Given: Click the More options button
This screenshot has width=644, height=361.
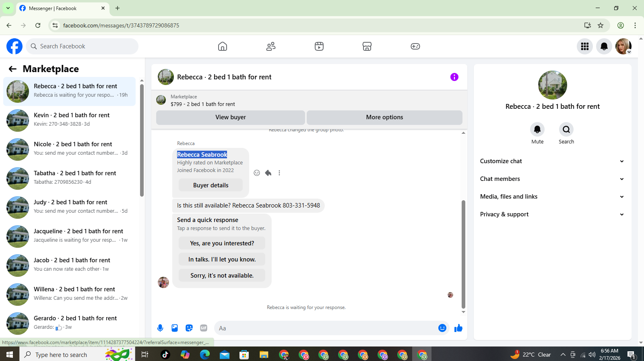Looking at the screenshot, I should tap(384, 117).
